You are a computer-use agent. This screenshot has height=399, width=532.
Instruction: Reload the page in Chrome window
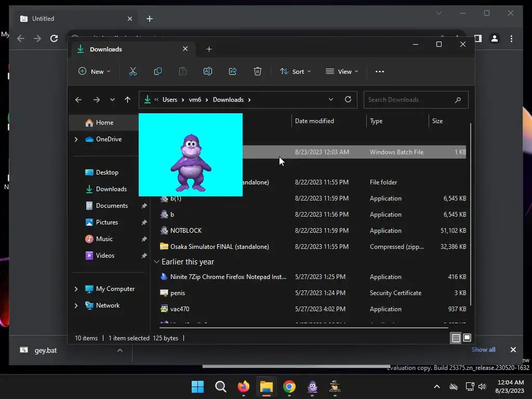[x=54, y=38]
